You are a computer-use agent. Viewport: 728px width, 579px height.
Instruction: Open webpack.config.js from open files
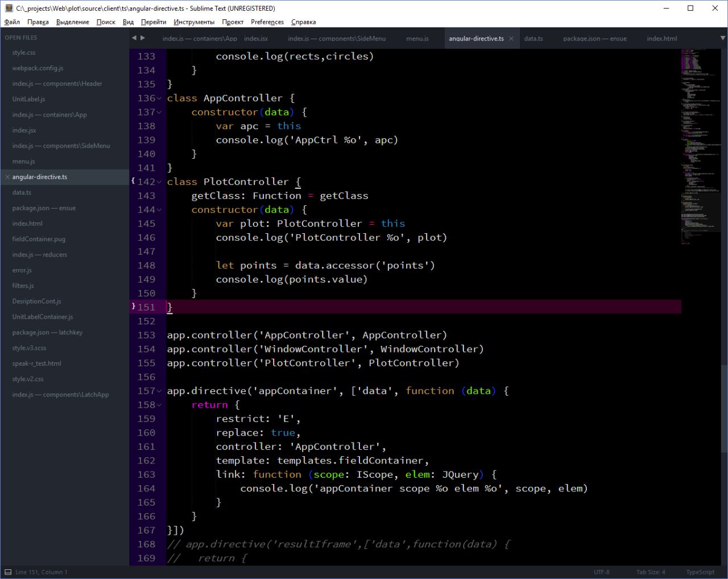pos(38,68)
